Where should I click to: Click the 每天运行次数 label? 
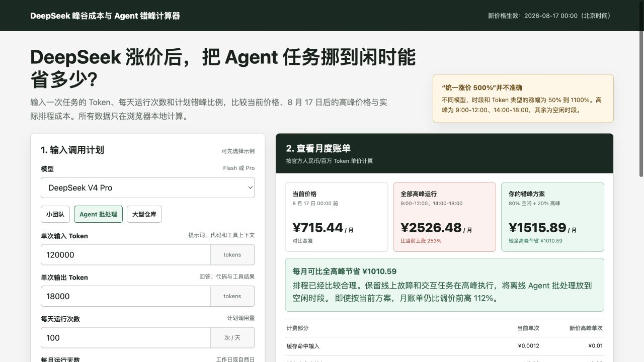[x=60, y=319]
